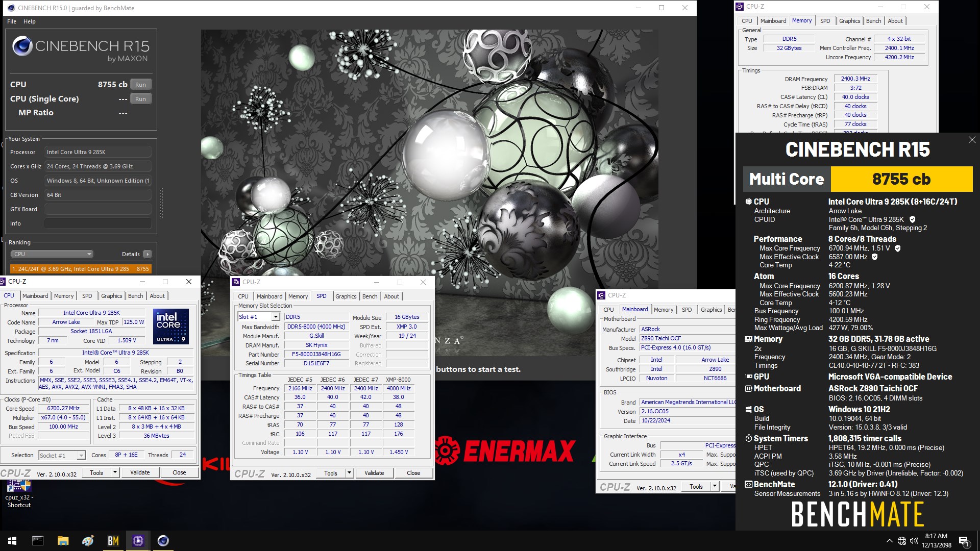Click Tools button in CPU-Z Mainboard window
The height and width of the screenshot is (551, 980).
tap(696, 486)
